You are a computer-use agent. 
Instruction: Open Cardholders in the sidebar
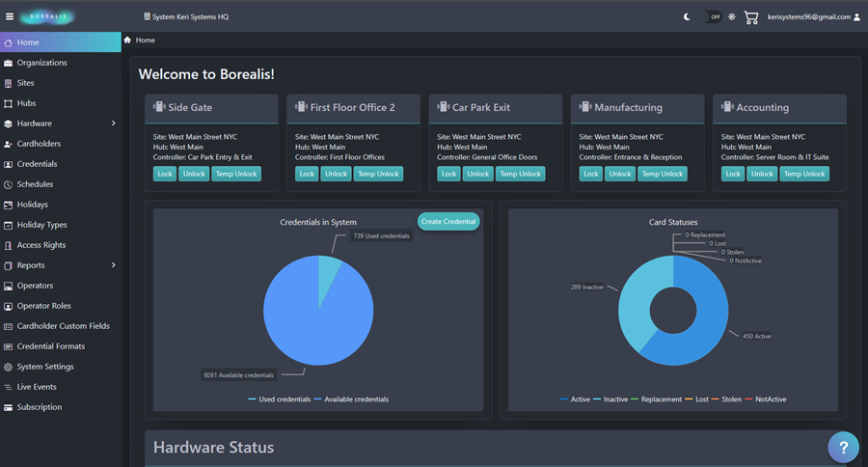pyautogui.click(x=61, y=144)
